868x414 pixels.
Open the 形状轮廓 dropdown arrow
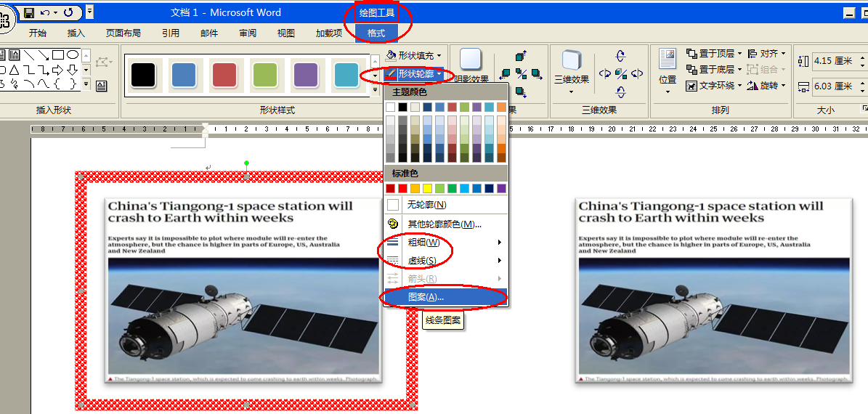pyautogui.click(x=439, y=73)
